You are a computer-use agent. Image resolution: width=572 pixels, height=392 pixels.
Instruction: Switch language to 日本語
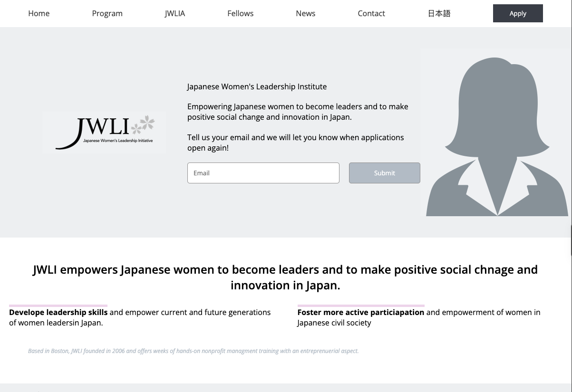(439, 13)
